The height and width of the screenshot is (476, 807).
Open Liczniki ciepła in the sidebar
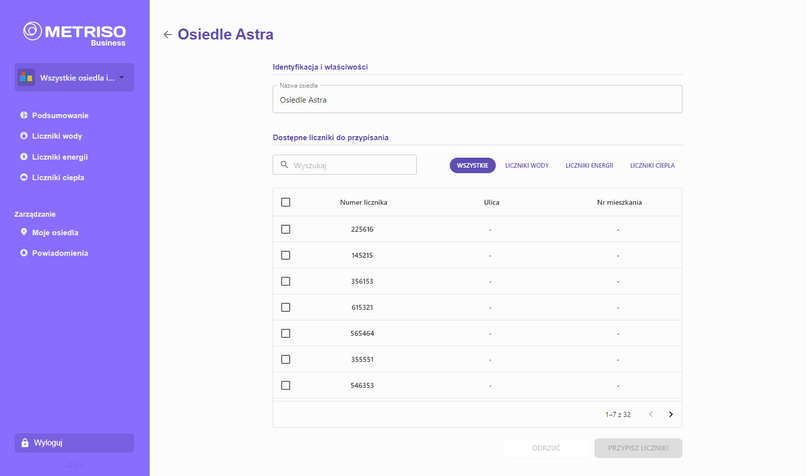[58, 178]
